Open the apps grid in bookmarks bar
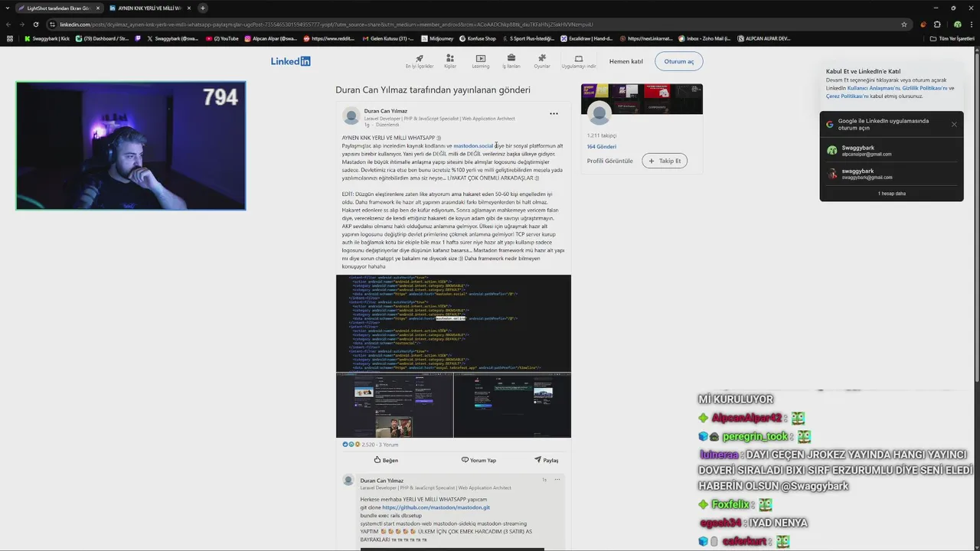Image resolution: width=980 pixels, height=551 pixels. point(9,38)
